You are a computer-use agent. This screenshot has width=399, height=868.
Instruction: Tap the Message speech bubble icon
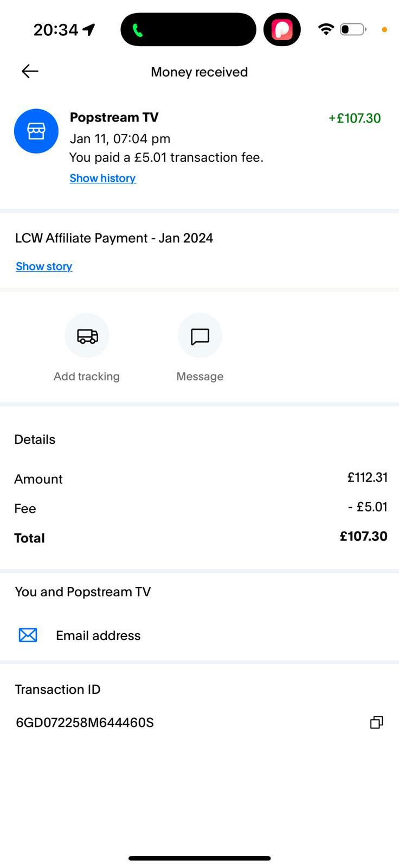(200, 336)
